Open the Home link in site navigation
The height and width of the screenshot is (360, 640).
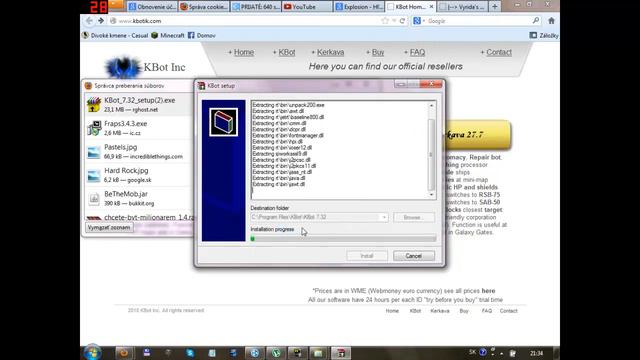point(244,52)
